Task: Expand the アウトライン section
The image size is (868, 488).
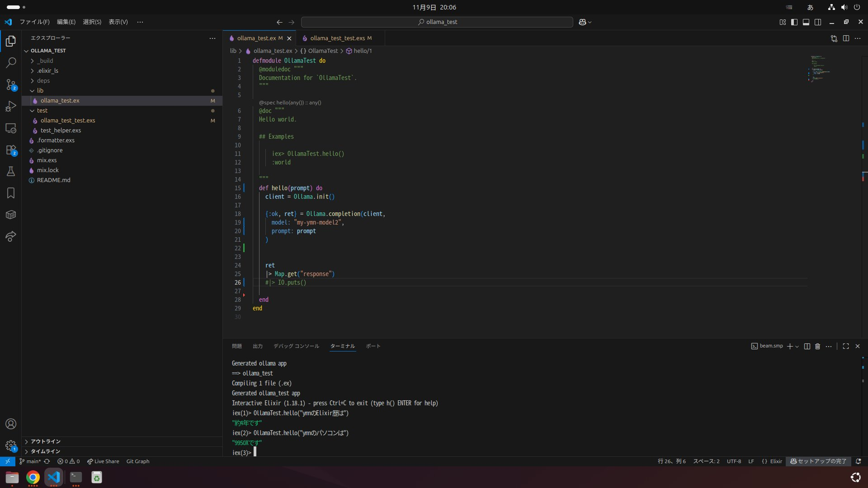Action: coord(45,441)
